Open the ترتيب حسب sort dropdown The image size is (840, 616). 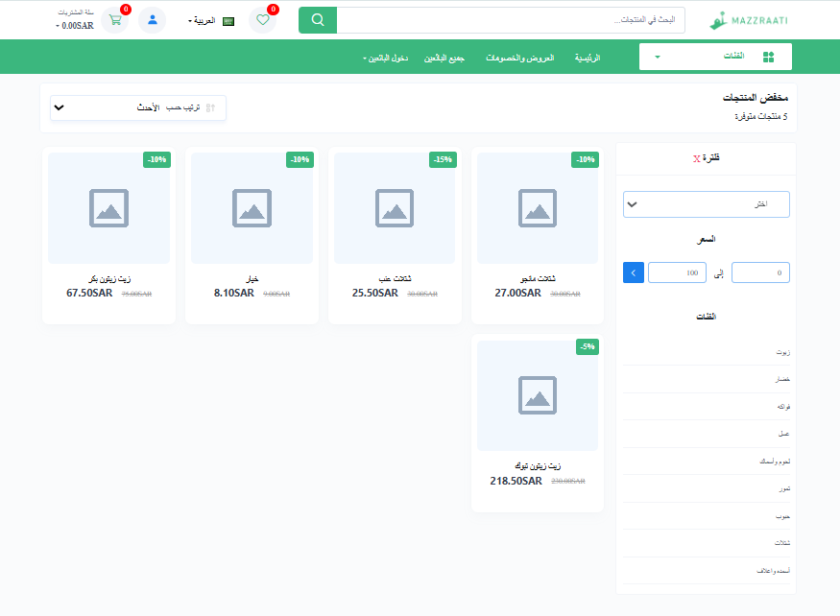click(138, 107)
